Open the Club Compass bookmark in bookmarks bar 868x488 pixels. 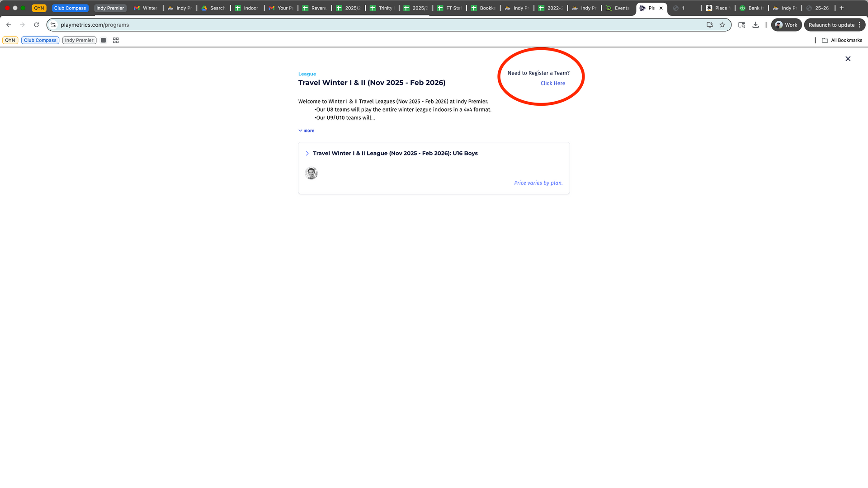[x=40, y=40]
